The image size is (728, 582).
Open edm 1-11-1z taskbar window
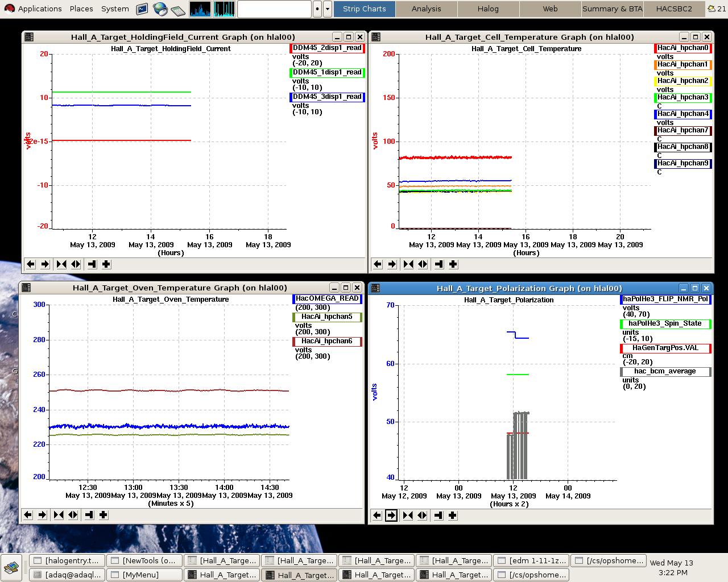[531, 560]
